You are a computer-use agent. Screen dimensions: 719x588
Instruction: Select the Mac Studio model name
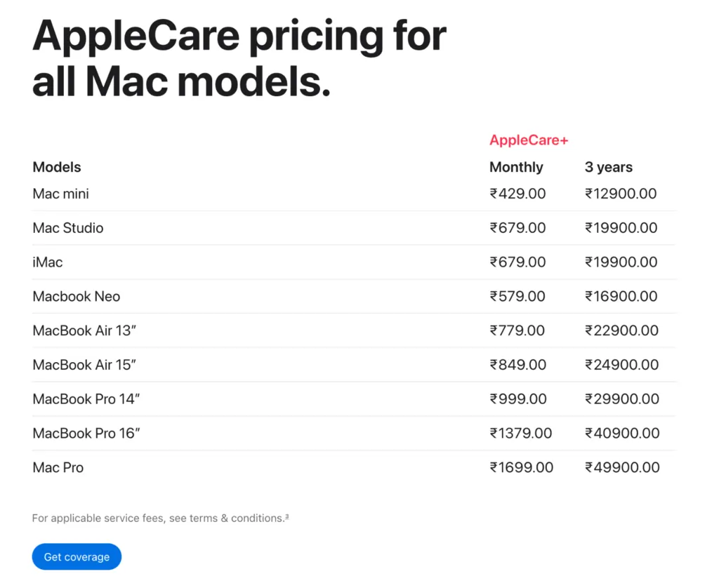point(68,228)
